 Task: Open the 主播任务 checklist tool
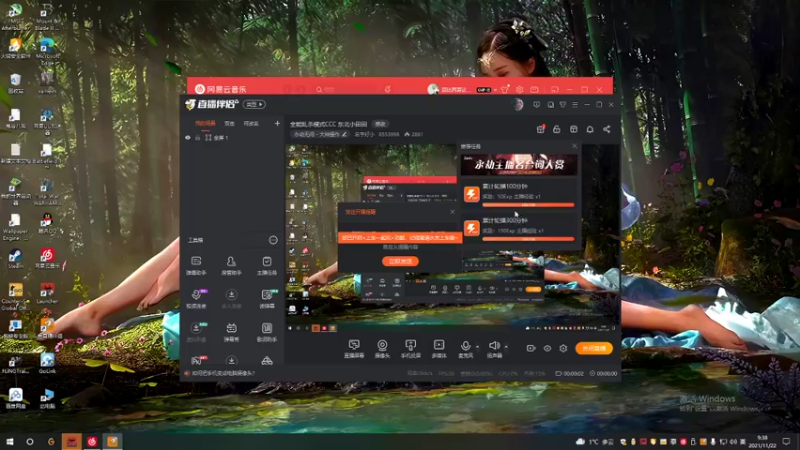267,265
